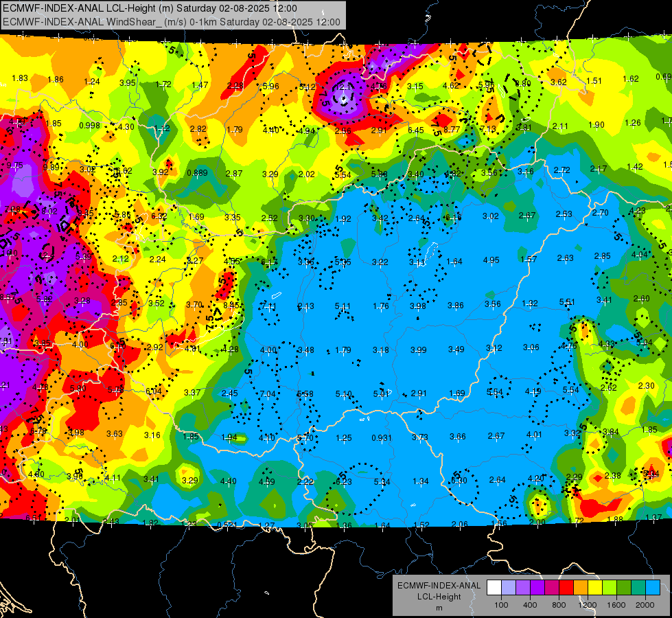This screenshot has height=618, width=672.
Task: Click the wind shear value '3.86'
Action: click(x=456, y=306)
